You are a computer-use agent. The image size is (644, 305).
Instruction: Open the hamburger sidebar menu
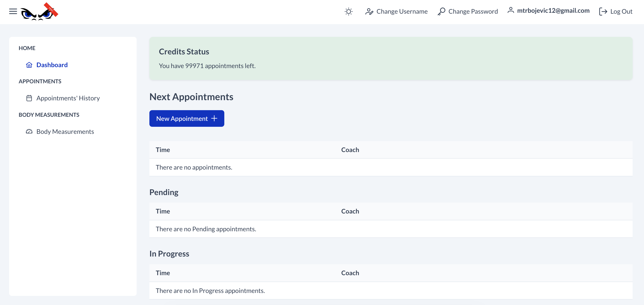tap(13, 11)
